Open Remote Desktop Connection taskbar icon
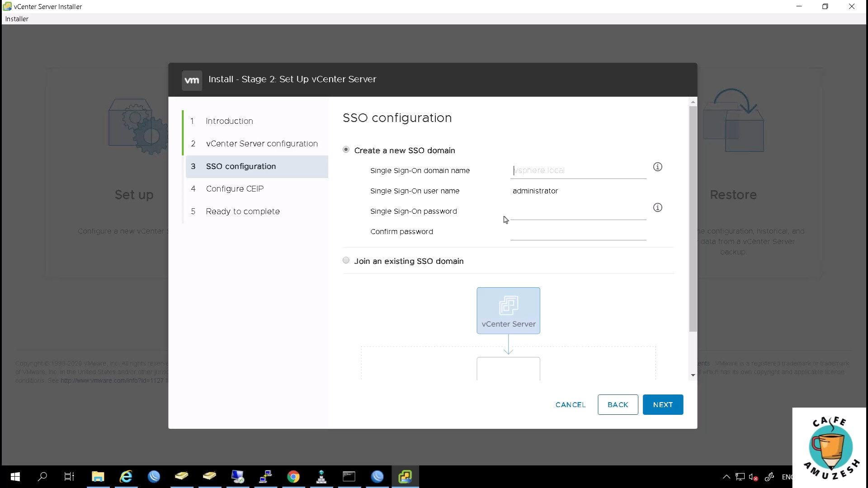Image resolution: width=868 pixels, height=488 pixels. [x=237, y=477]
